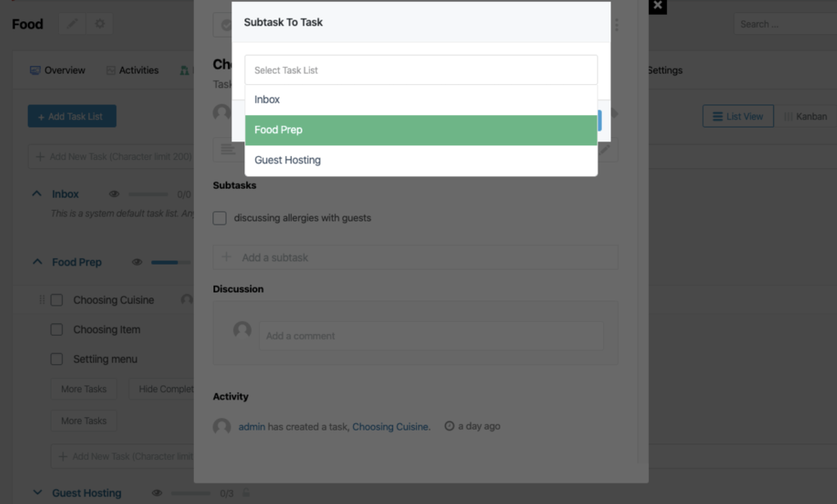This screenshot has height=504, width=837.
Task: Open the Choosing Cuisine link in Activity
Action: coord(391,426)
